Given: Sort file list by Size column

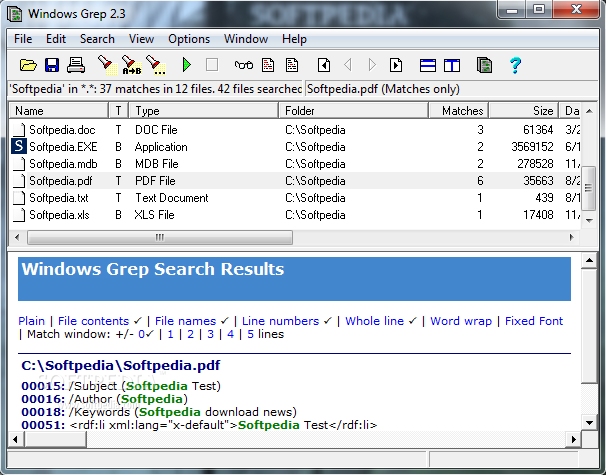Looking at the screenshot, I should pyautogui.click(x=524, y=111).
